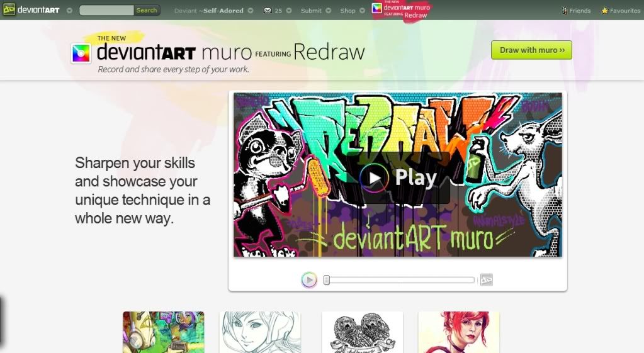The width and height of the screenshot is (644, 353).
Task: Open the sketched girl face thumbnail
Action: tap(260, 332)
